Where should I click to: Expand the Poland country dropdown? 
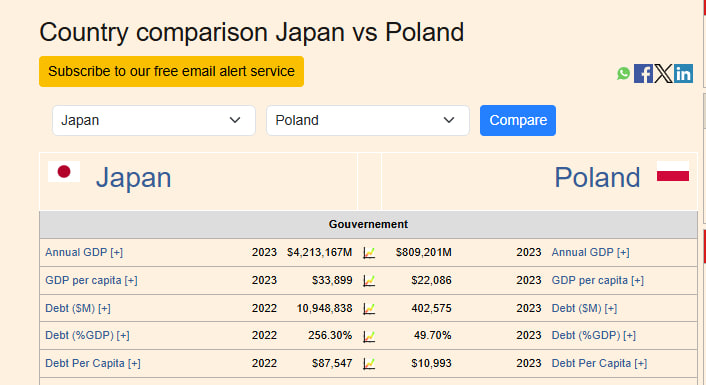[368, 120]
